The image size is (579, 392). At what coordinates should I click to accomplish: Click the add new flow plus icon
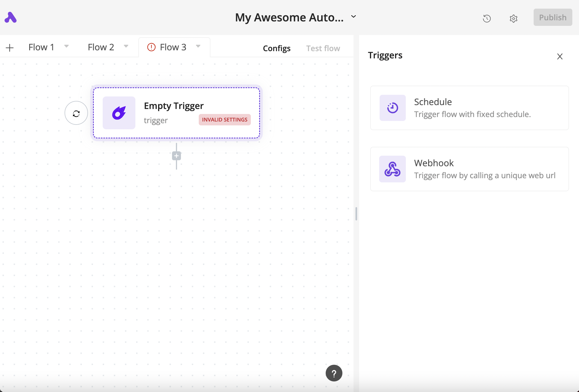(10, 48)
